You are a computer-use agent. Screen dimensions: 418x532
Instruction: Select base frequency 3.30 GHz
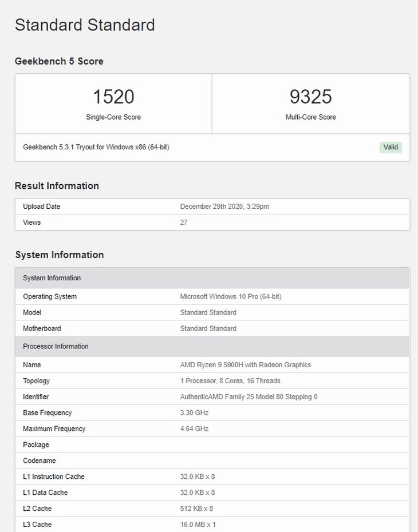point(194,412)
